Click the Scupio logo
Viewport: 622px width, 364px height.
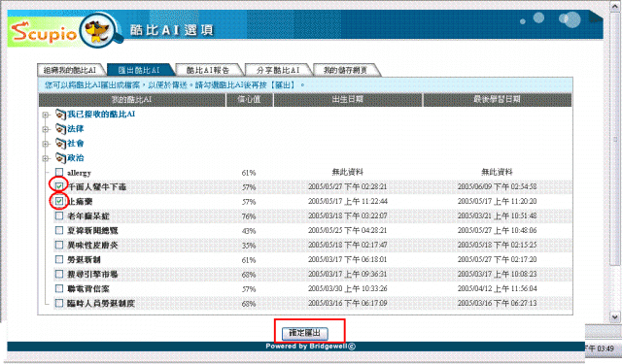tap(43, 32)
